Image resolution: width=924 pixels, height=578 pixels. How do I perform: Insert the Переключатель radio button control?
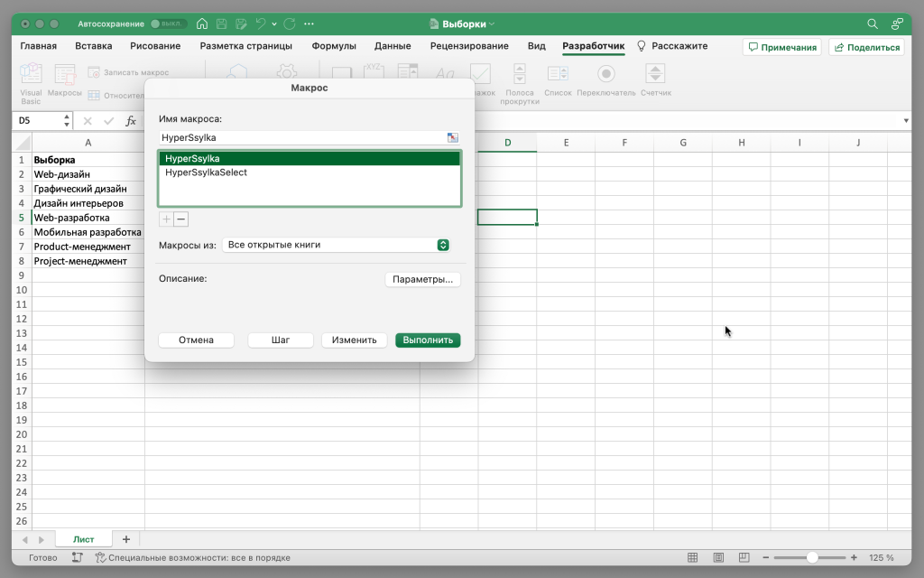[x=606, y=75]
